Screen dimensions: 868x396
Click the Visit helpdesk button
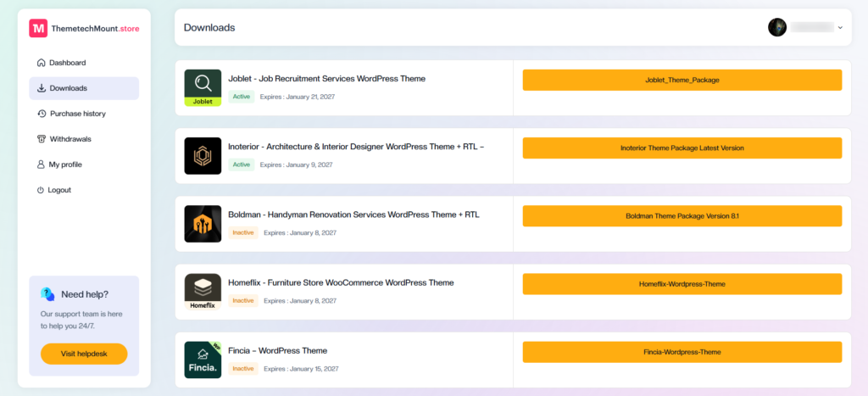pyautogui.click(x=84, y=354)
